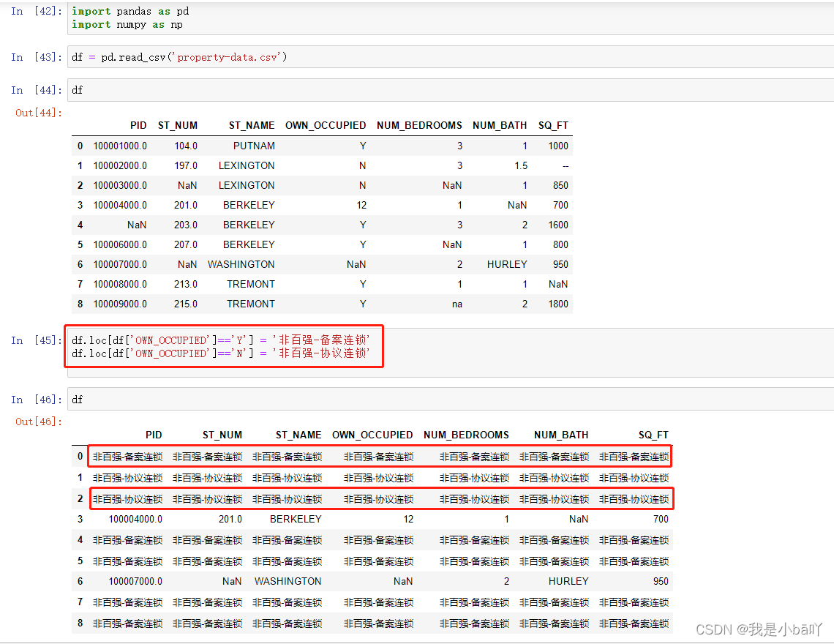Click ST_NUM header in first table

click(178, 125)
